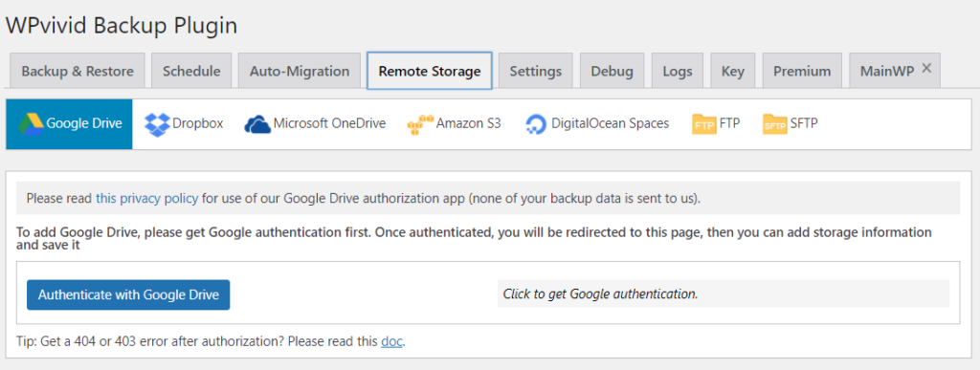
Task: Open the doc link in tip
Action: click(391, 342)
